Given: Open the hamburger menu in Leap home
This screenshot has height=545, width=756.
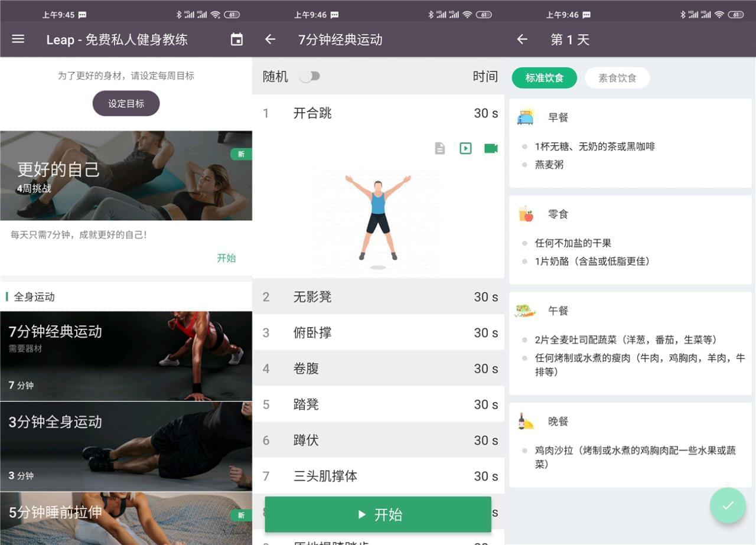Looking at the screenshot, I should [x=18, y=39].
